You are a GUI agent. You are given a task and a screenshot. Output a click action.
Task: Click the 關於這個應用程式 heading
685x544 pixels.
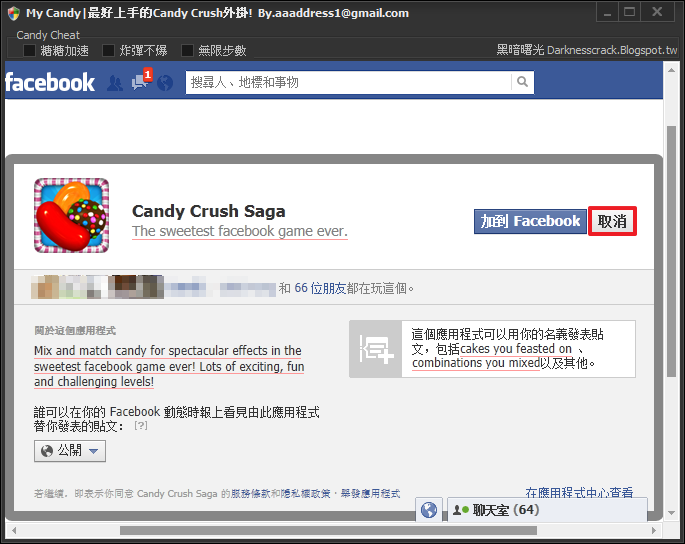(x=75, y=331)
